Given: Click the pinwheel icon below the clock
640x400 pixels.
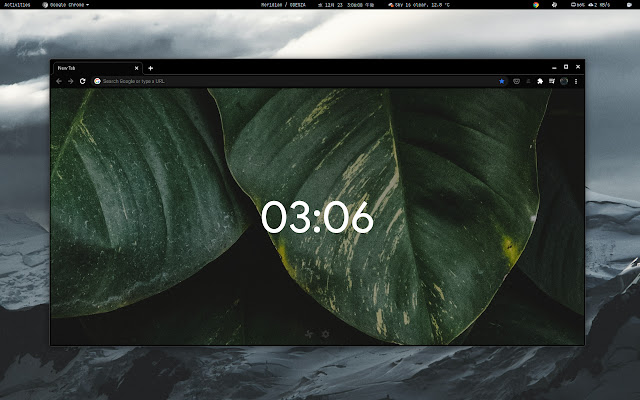Looking at the screenshot, I should pos(309,334).
